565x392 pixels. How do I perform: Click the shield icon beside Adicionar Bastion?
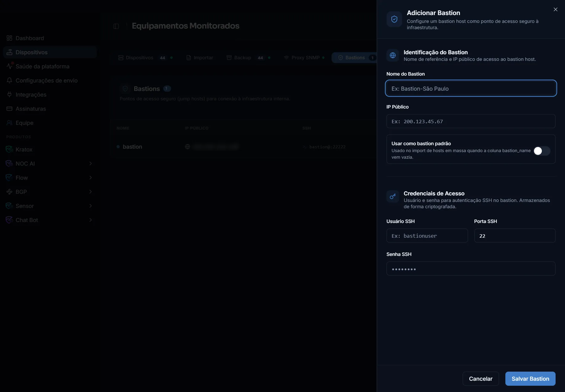pos(394,19)
